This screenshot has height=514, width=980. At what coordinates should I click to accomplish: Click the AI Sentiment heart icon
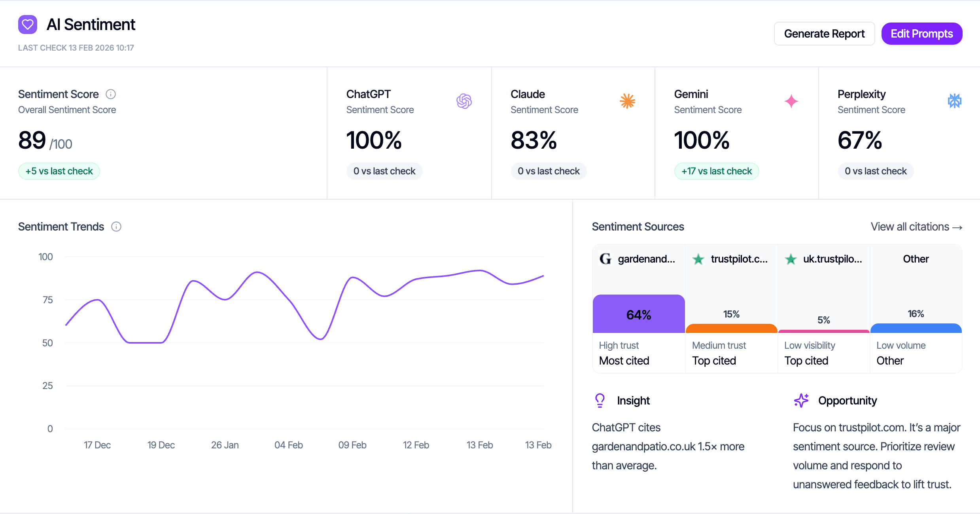click(28, 24)
